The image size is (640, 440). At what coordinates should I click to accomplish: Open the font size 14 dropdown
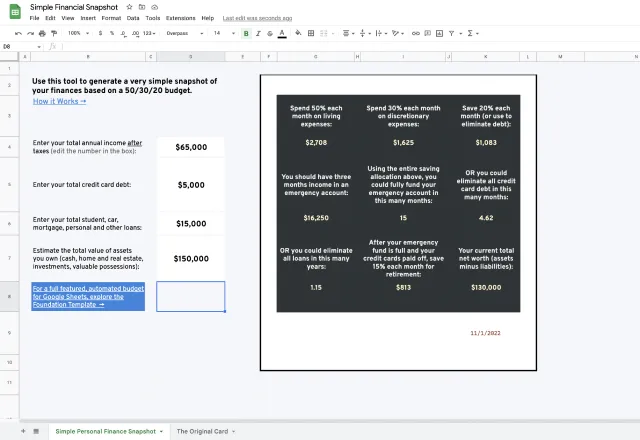point(224,33)
